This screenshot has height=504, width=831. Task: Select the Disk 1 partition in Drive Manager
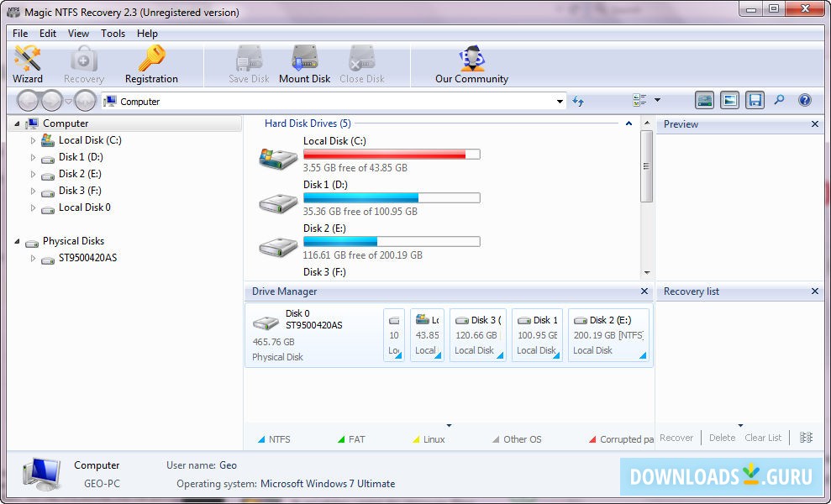(x=537, y=335)
